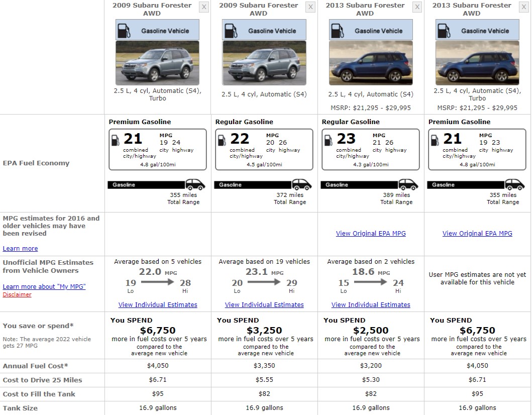Select the $3,200 annual fuel cost value

point(371,366)
